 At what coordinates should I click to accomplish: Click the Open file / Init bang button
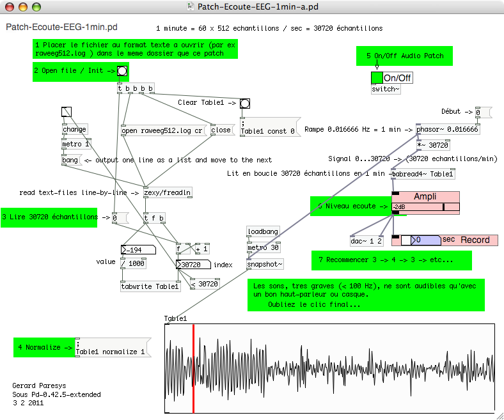pyautogui.click(x=122, y=71)
